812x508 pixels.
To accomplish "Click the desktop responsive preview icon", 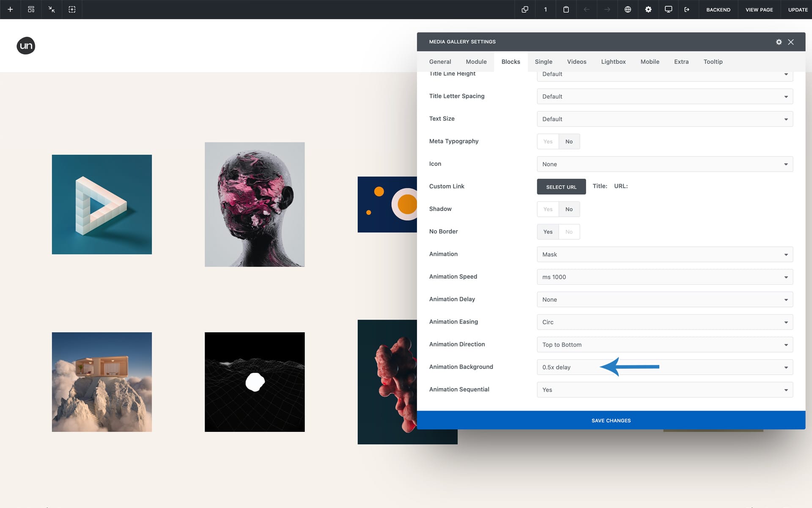I will click(668, 9).
